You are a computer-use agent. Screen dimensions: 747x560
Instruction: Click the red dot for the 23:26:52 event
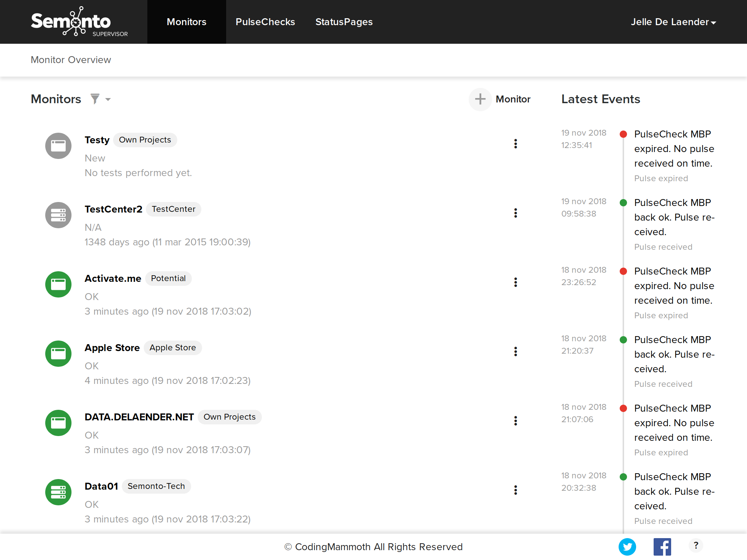click(623, 271)
